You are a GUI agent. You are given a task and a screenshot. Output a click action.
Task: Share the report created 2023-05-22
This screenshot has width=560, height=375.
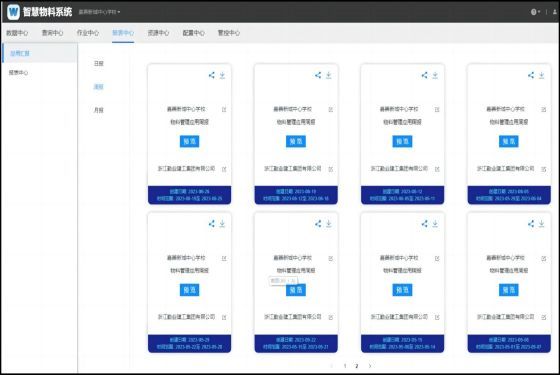(x=318, y=224)
